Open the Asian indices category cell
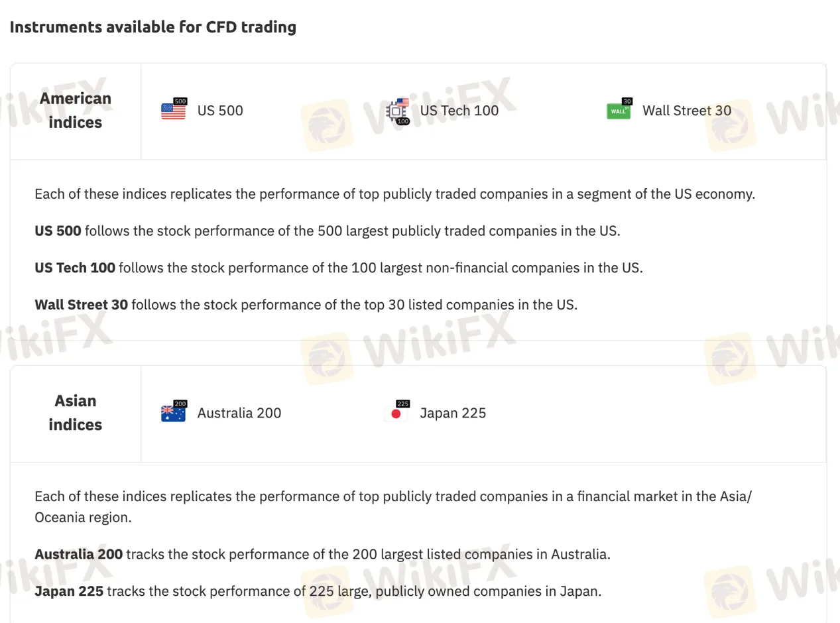Viewport: 840px width, 623px height. [x=76, y=413]
